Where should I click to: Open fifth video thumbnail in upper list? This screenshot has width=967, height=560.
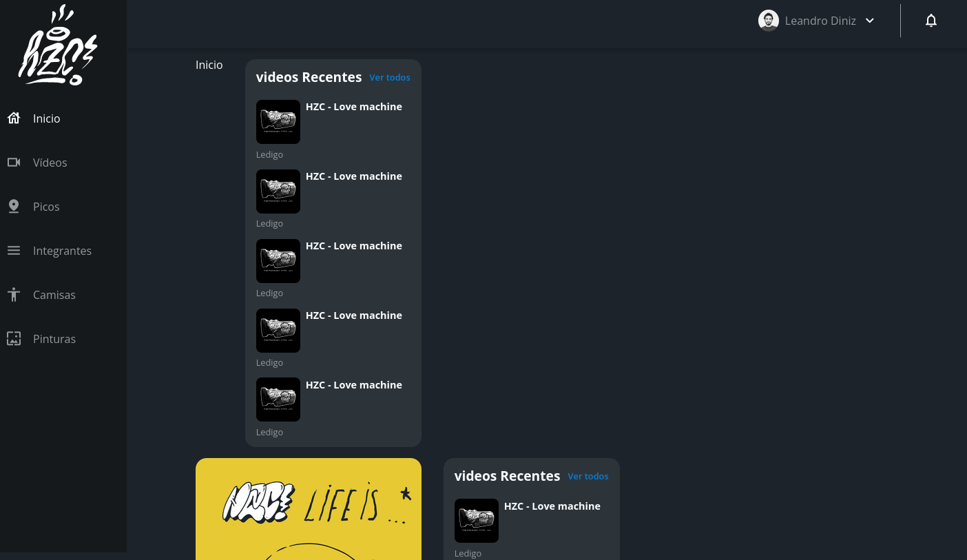[x=278, y=400]
